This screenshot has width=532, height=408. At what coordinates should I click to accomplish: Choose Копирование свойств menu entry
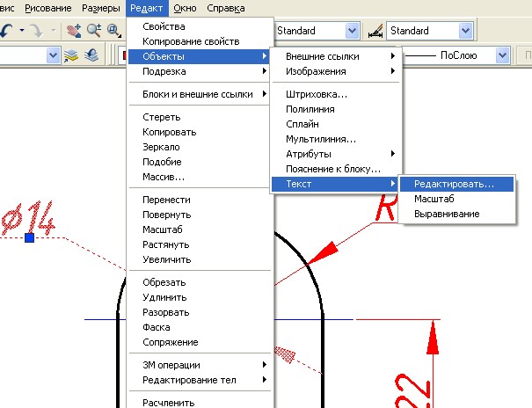pyautogui.click(x=200, y=41)
